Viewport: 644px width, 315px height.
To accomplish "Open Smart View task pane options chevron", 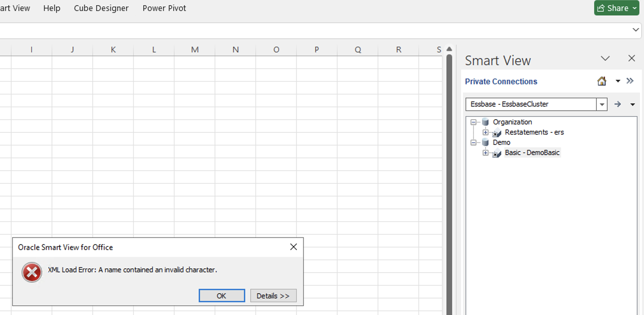I will pos(605,59).
